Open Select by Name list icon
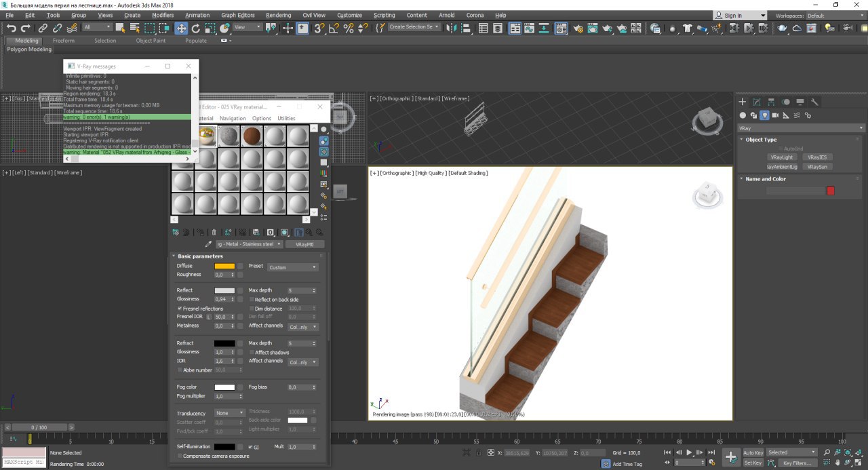This screenshot has width=868, height=470. (x=134, y=28)
